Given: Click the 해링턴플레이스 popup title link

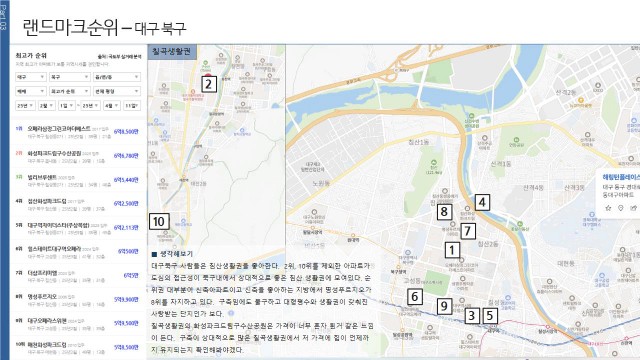Looking at the screenshot, I should (x=621, y=177).
